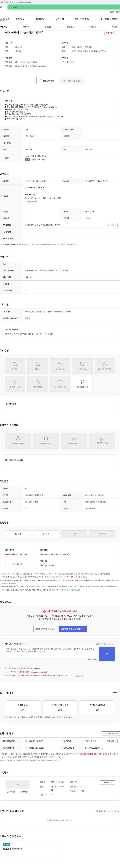This screenshot has width=120, height=868.
Task: Expand 채용 담당자 정보 열람하기
Action: click(73, 629)
